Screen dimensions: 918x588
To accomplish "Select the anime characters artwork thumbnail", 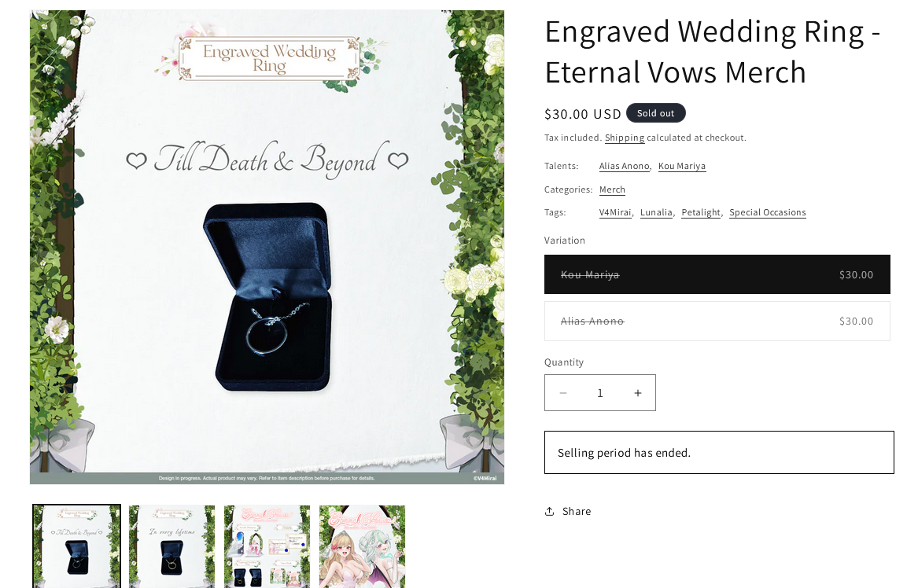I will (363, 546).
